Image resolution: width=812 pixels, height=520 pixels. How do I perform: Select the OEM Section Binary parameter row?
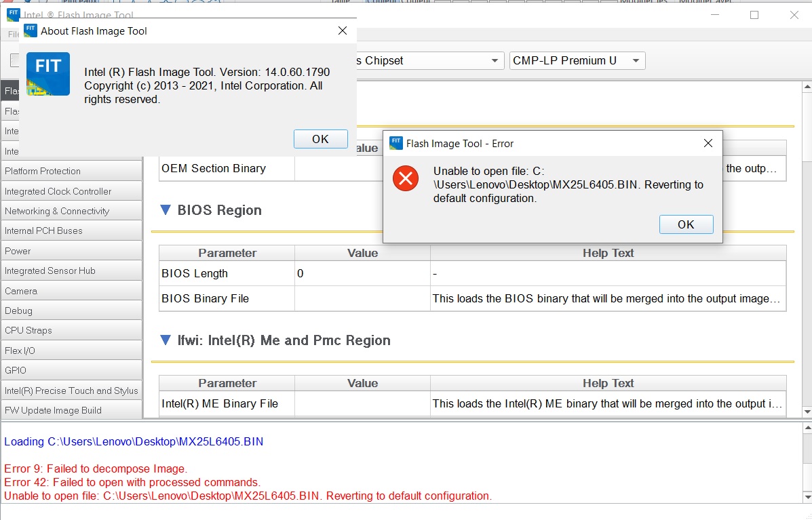(227, 168)
